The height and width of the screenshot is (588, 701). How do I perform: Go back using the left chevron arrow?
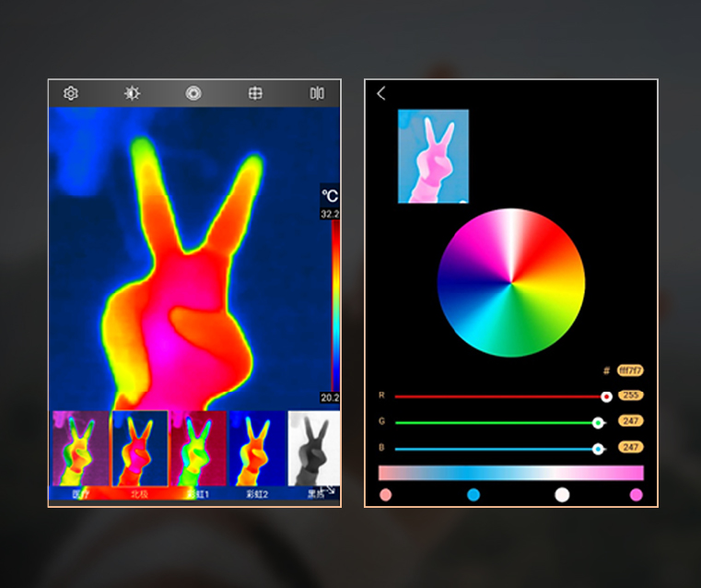click(x=381, y=93)
